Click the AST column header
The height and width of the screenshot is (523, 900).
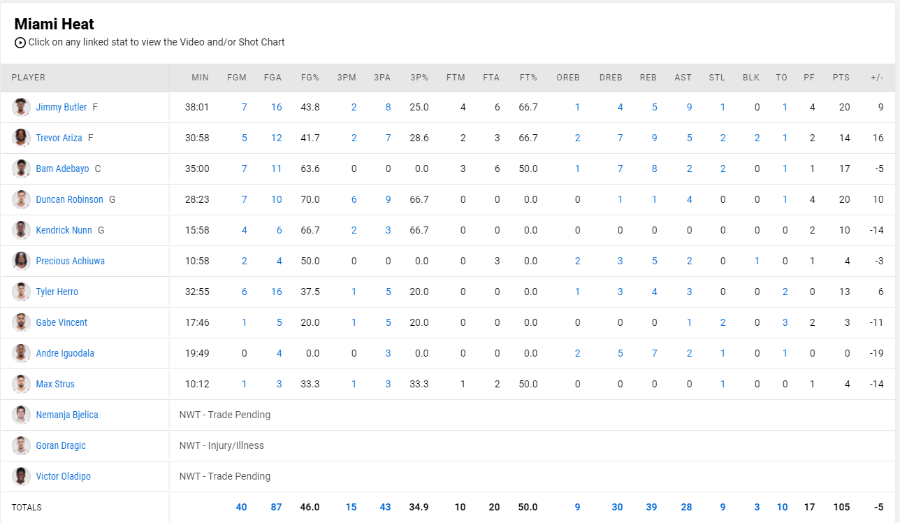point(683,77)
